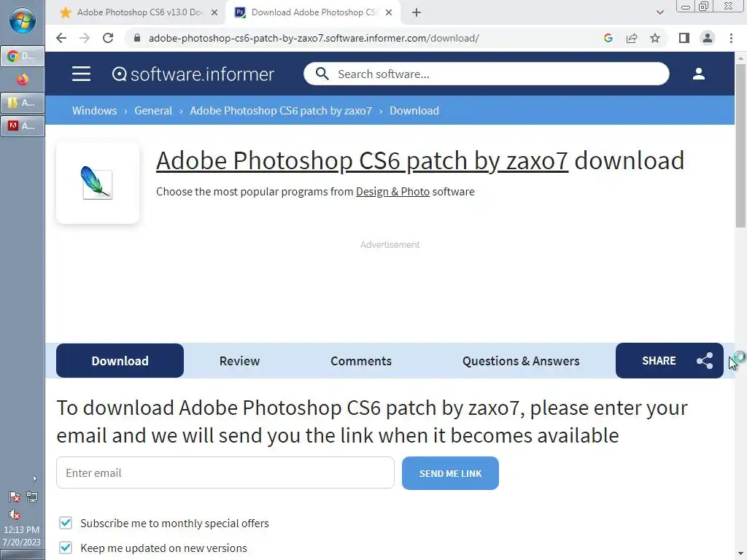Open Chrome three-dot menu
The image size is (747, 560).
click(731, 38)
